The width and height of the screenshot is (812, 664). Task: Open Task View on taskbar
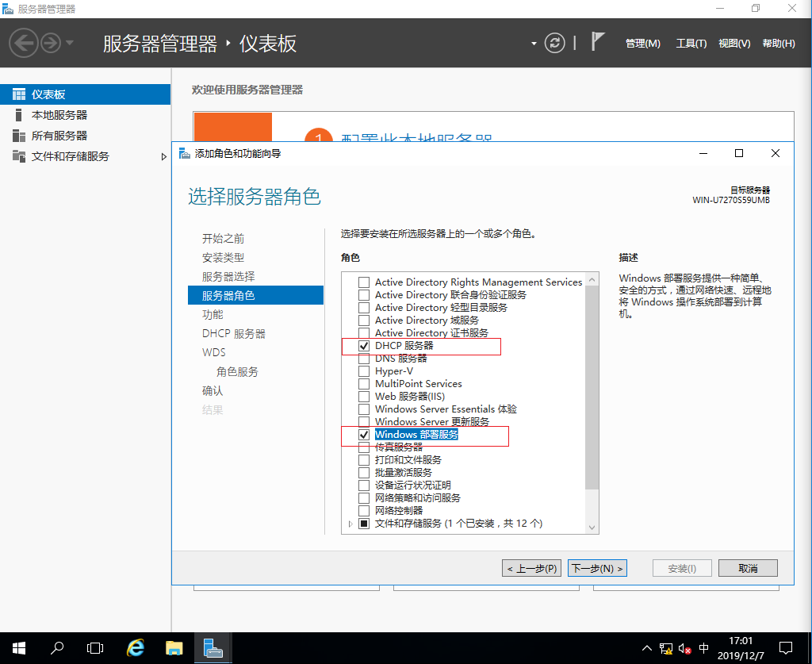95,648
